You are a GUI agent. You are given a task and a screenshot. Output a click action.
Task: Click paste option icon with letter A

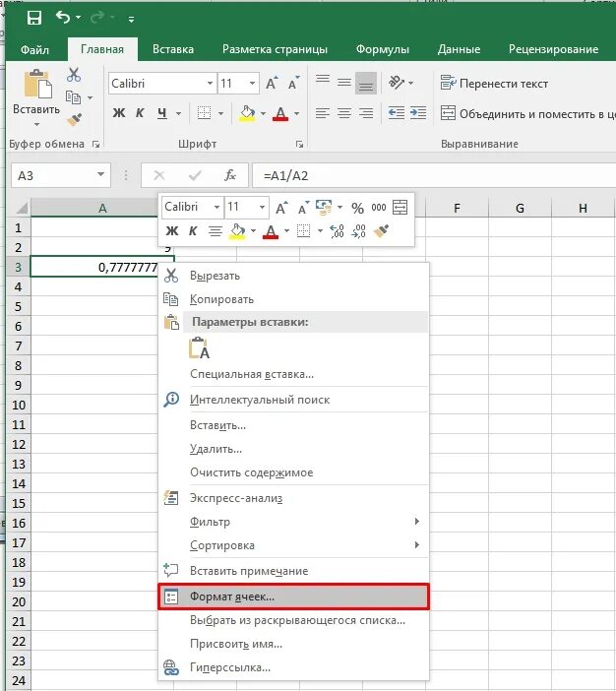[199, 347]
